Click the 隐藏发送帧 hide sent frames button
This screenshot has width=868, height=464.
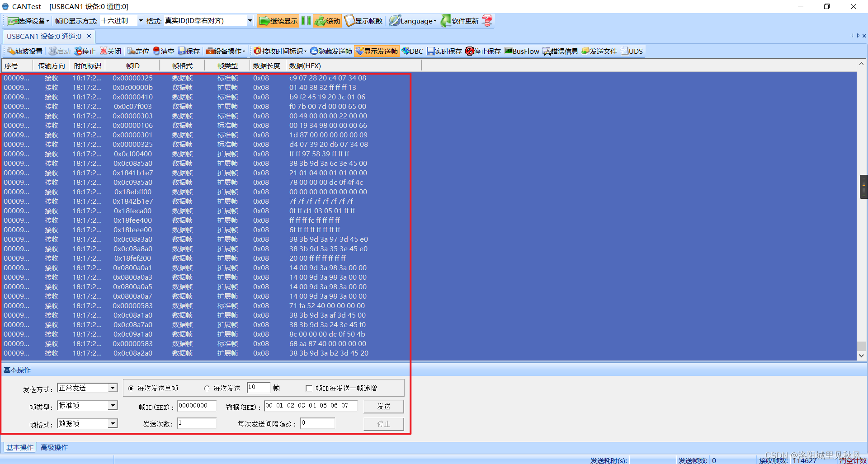[331, 51]
